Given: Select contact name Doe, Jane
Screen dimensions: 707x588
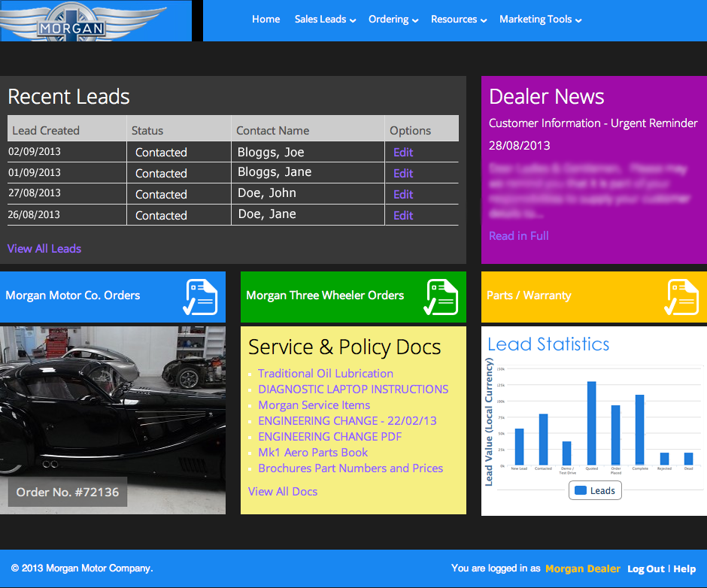Looking at the screenshot, I should (267, 214).
